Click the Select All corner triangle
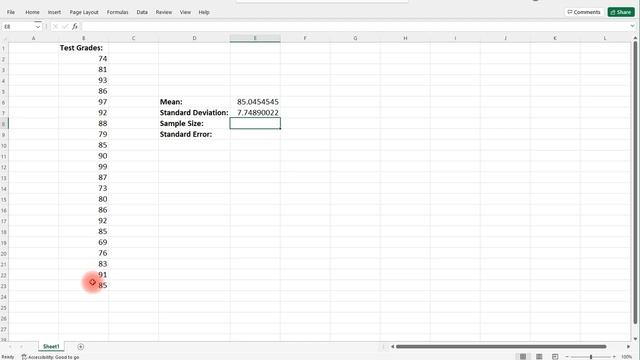 tap(4, 38)
